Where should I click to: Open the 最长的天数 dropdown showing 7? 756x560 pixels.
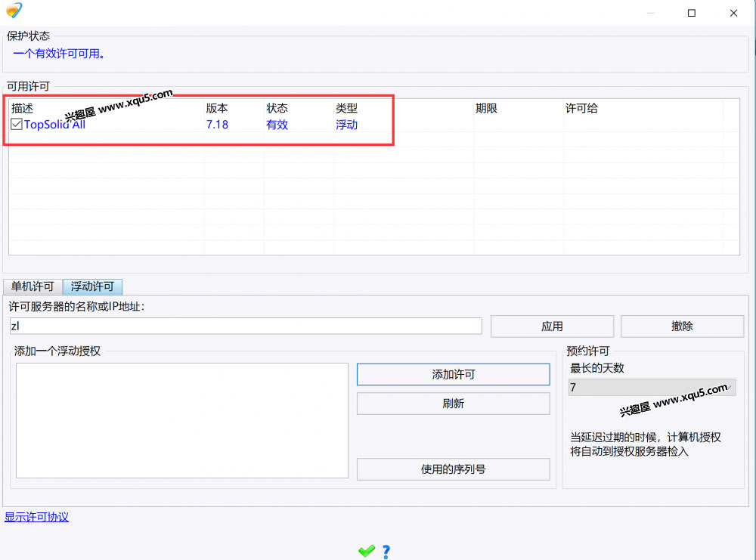click(652, 388)
